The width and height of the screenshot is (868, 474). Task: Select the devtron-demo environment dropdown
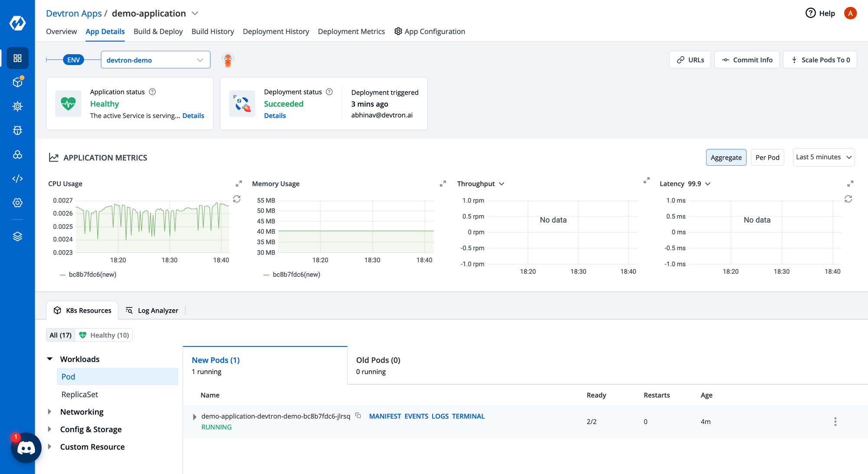154,59
